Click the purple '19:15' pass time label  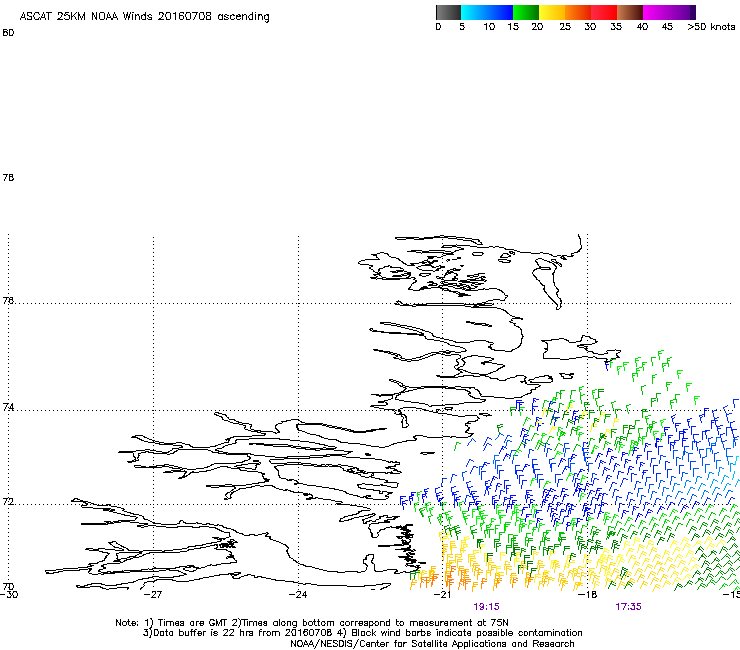click(x=486, y=607)
